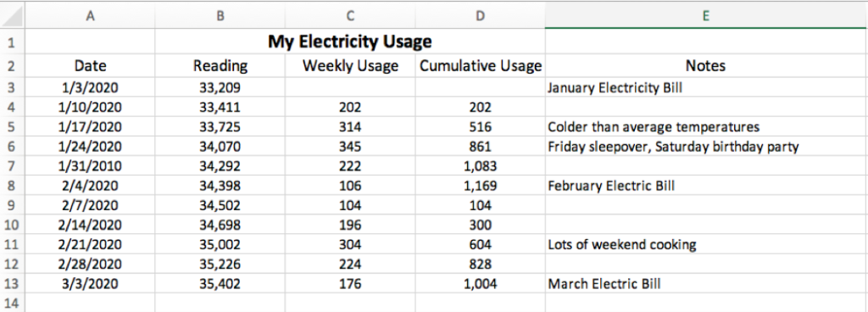Select weekly usage cell 222
The height and width of the screenshot is (312, 868).
350,166
